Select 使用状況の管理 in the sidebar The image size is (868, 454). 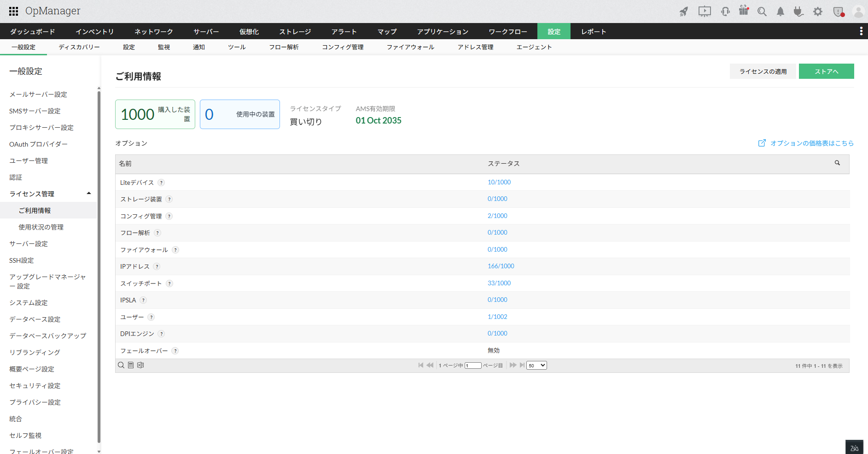point(41,227)
